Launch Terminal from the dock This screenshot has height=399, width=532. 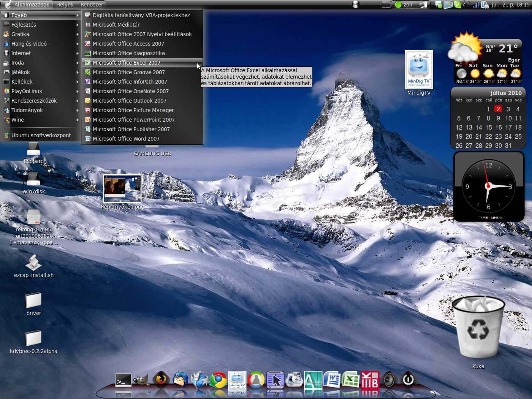click(x=123, y=380)
